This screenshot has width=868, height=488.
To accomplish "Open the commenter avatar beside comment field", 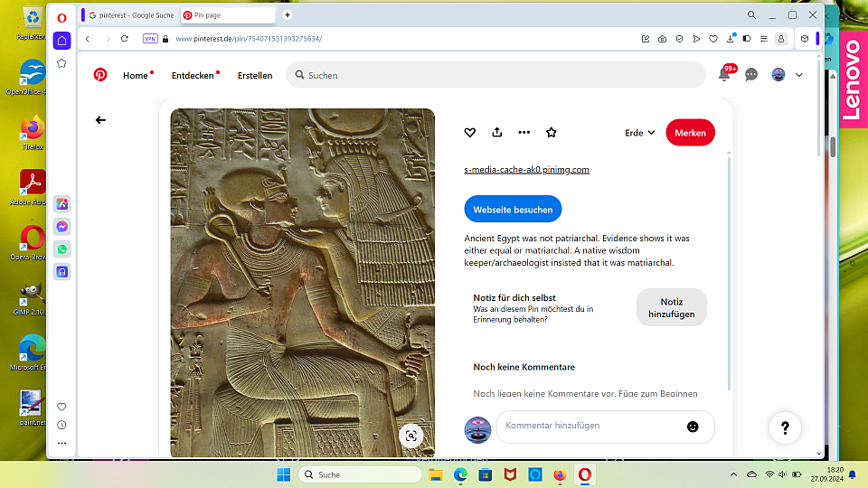I will [477, 430].
